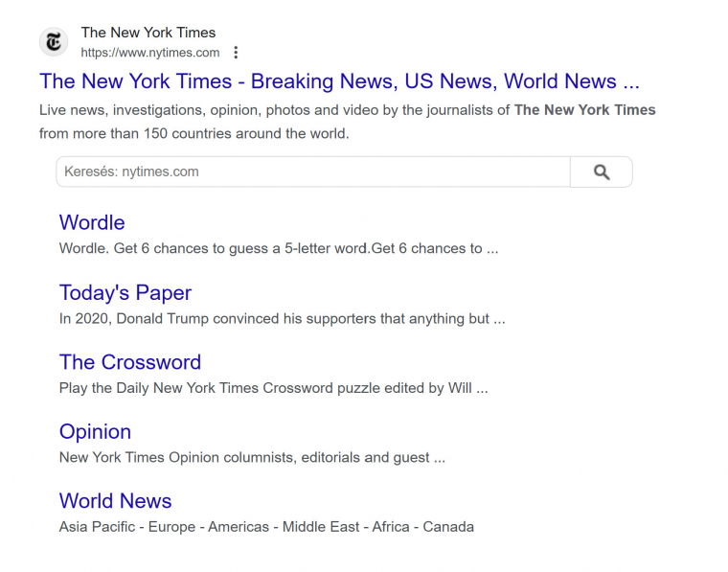Open the World News sitelink
Viewport: 728px width, 572px height.
(115, 501)
